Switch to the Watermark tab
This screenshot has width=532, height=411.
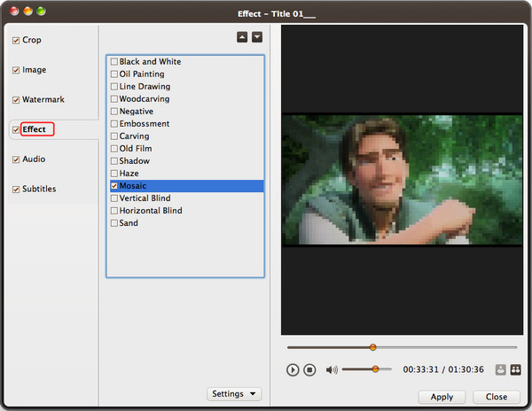click(x=43, y=99)
